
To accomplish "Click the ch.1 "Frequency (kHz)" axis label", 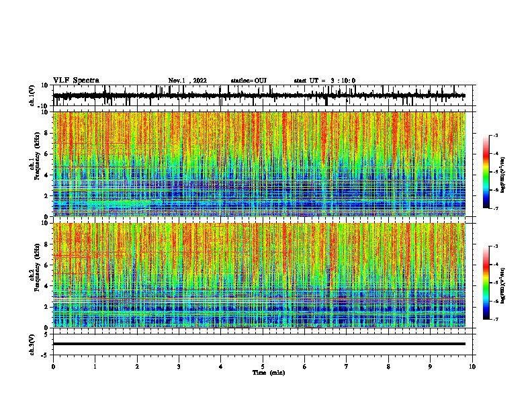I will click(x=38, y=156).
